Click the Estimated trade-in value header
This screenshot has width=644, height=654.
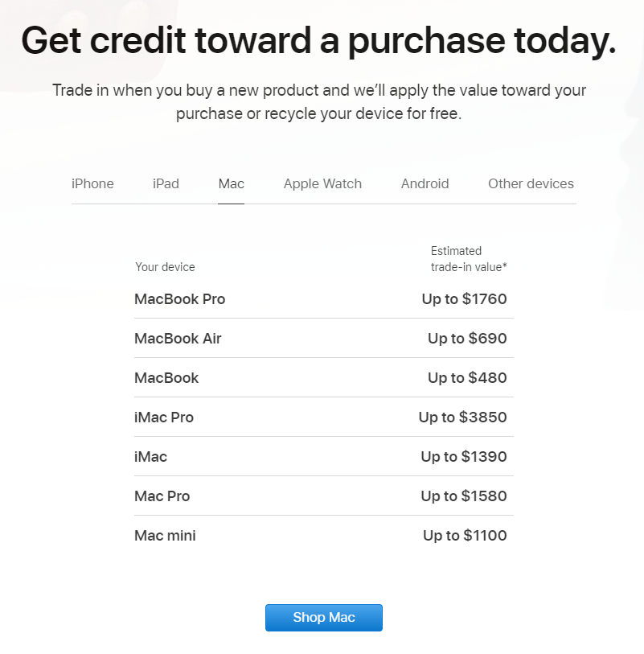click(x=469, y=259)
